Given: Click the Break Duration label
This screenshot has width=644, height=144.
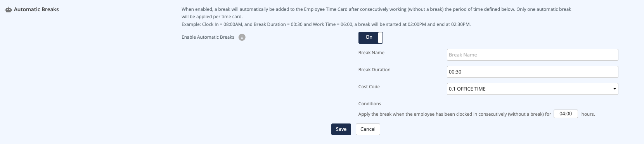Looking at the screenshot, I should [x=374, y=70].
